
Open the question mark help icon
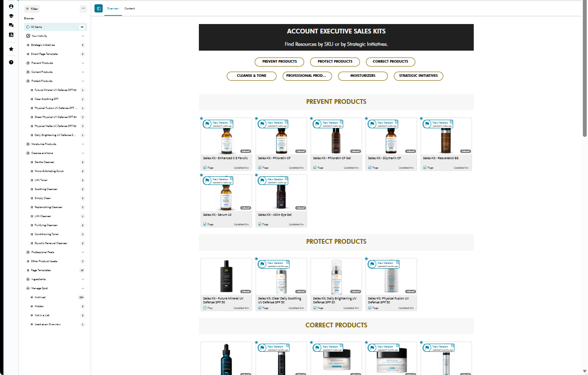point(11,62)
